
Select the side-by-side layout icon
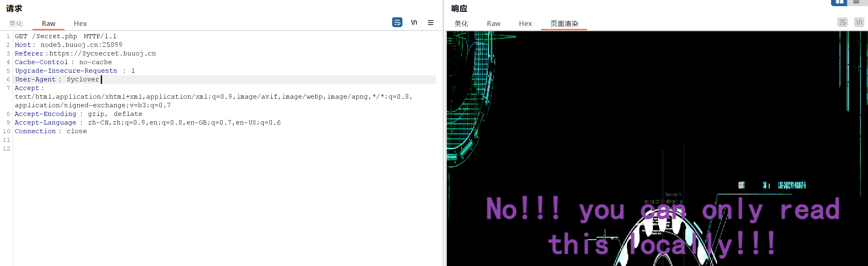pyautogui.click(x=839, y=2)
